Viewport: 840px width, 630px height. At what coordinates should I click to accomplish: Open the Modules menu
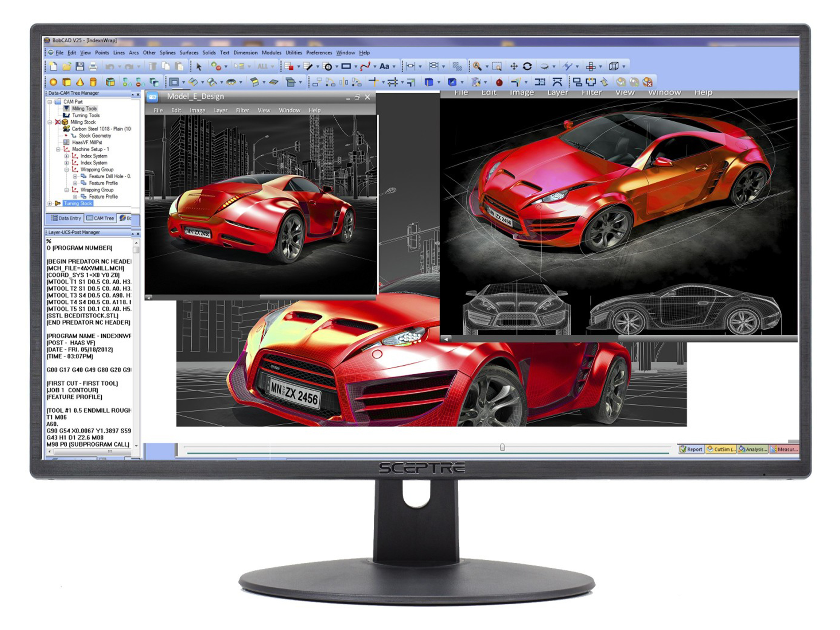pos(271,53)
